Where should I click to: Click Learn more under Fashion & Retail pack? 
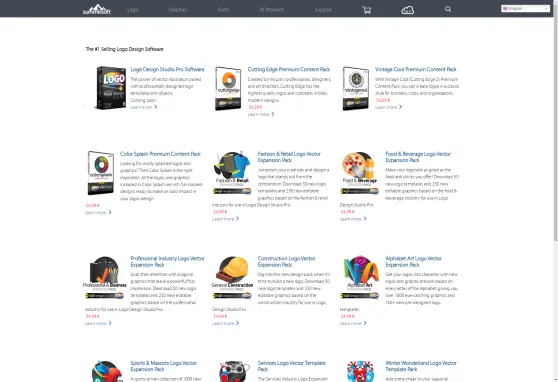(226, 219)
